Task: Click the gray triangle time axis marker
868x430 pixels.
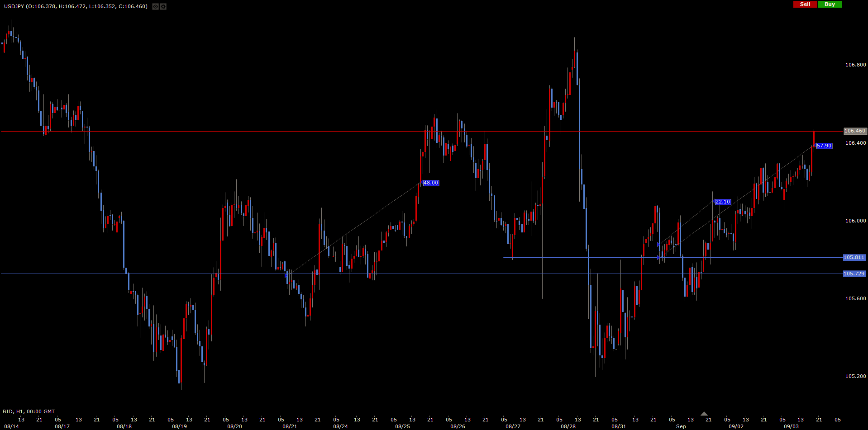Action: coord(704,414)
